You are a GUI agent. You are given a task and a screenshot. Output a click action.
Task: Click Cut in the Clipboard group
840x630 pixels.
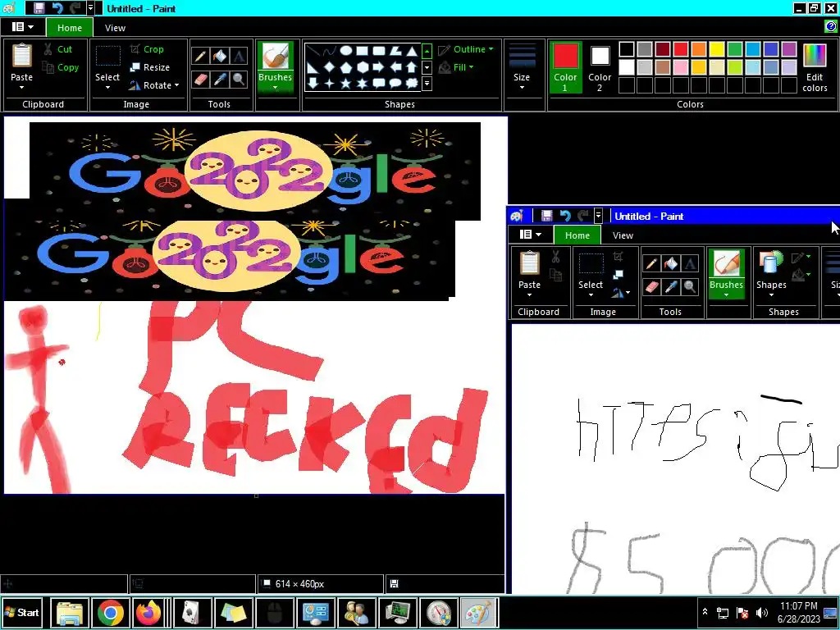(58, 49)
